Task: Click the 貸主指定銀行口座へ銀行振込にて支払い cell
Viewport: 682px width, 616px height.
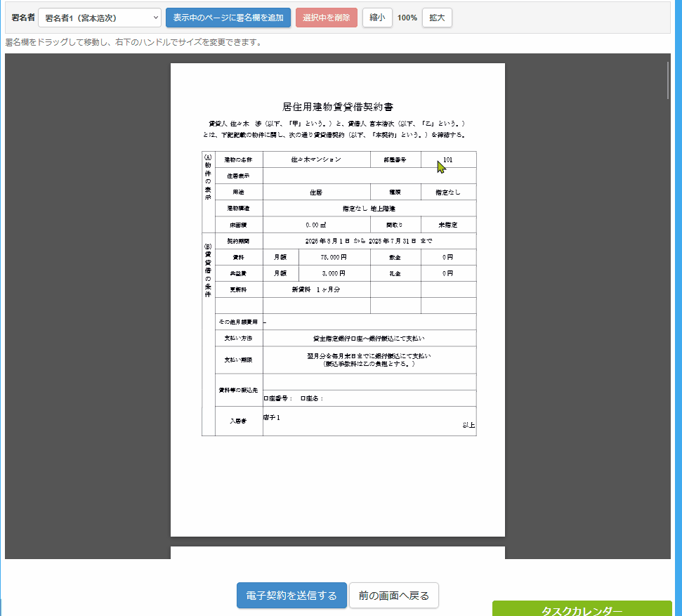Action: click(x=369, y=338)
